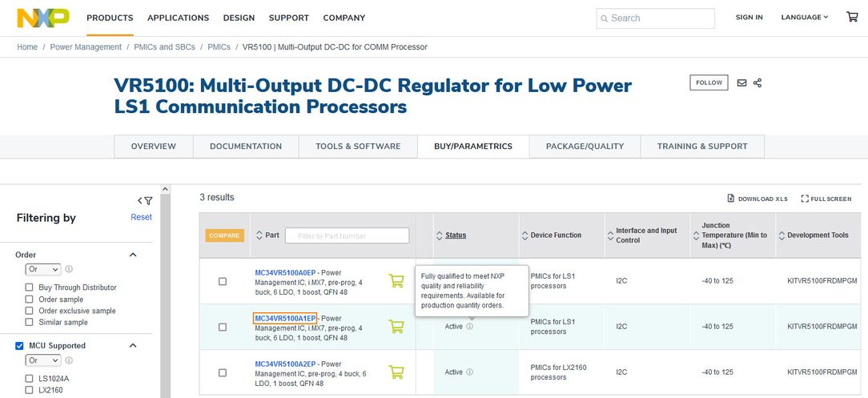The height and width of the screenshot is (398, 868).
Task: Click the filter funnel collapse icon
Action: click(x=145, y=201)
